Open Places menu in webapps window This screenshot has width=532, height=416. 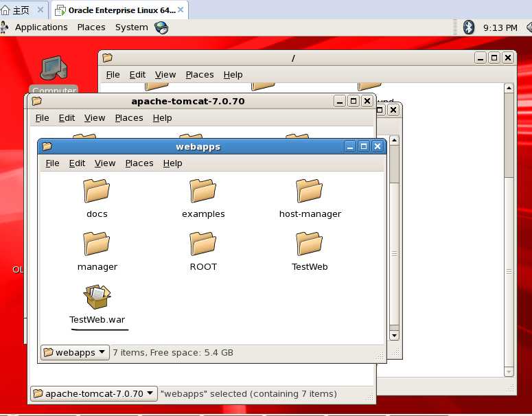(x=139, y=163)
